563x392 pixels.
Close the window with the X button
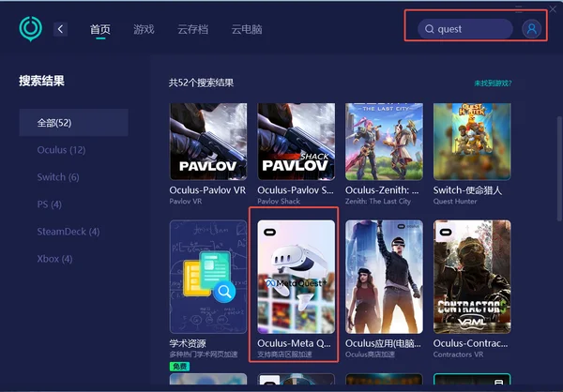tap(553, 9)
